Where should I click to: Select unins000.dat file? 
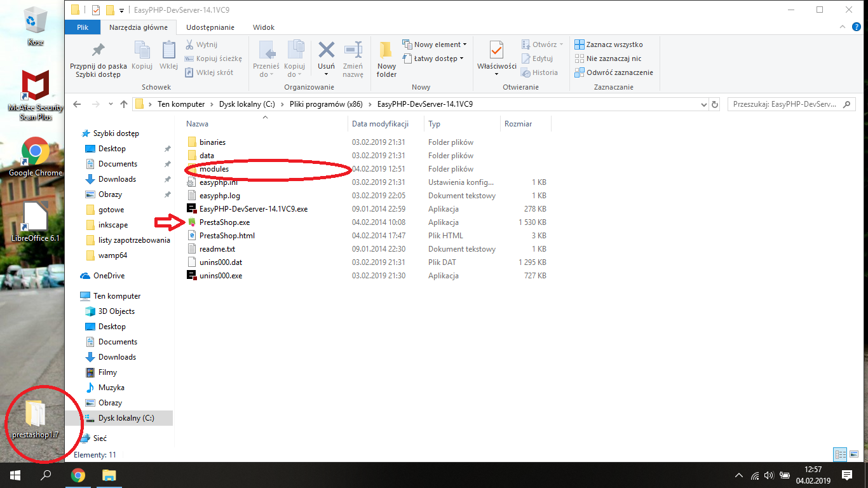[x=214, y=262]
